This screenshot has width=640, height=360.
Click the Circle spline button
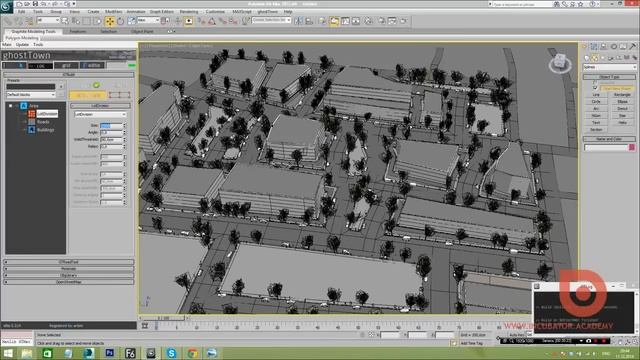(596, 102)
